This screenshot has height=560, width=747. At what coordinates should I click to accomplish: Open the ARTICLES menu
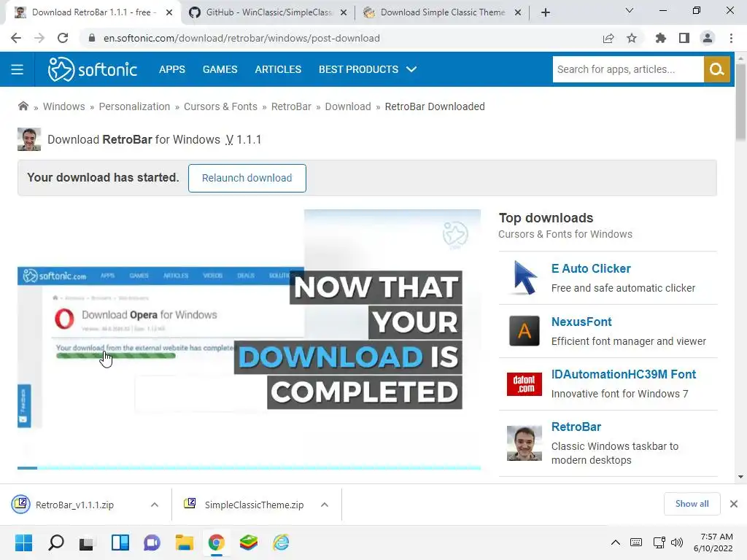(278, 69)
